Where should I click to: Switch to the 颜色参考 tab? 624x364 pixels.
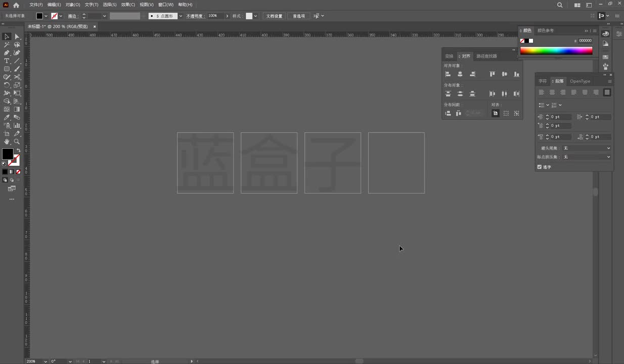click(546, 30)
